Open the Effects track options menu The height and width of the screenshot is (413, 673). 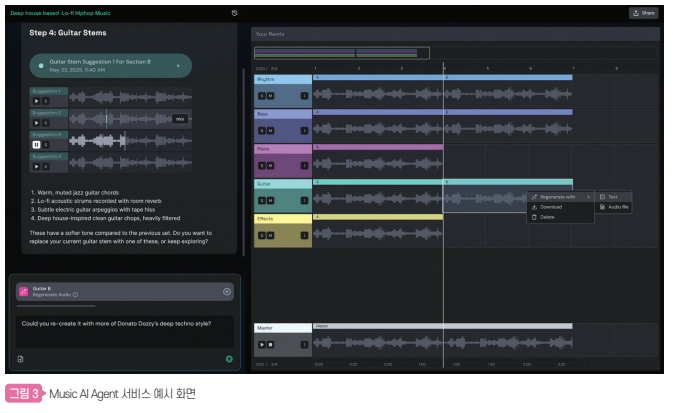pos(304,235)
